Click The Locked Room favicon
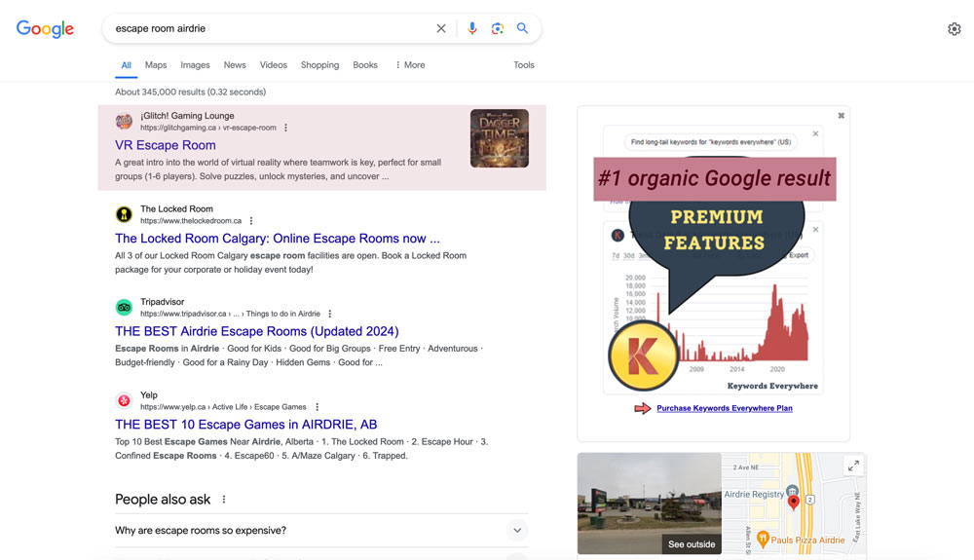This screenshot has height=560, width=974. [124, 214]
